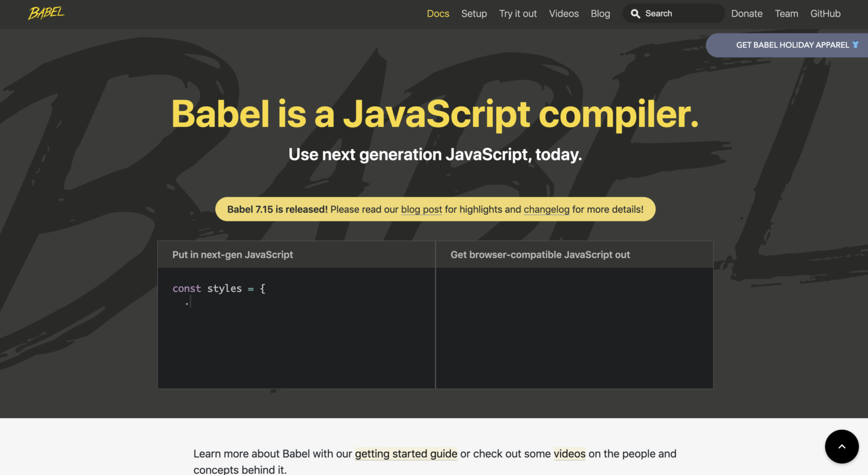Click Get Babel Holiday Apparel banner

tap(787, 45)
